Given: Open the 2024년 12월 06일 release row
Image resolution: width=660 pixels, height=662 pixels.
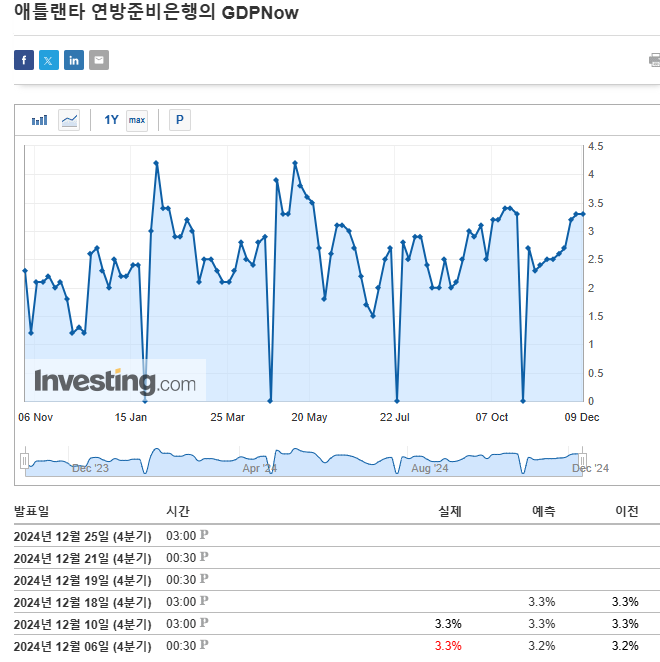Looking at the screenshot, I should coord(82,645).
